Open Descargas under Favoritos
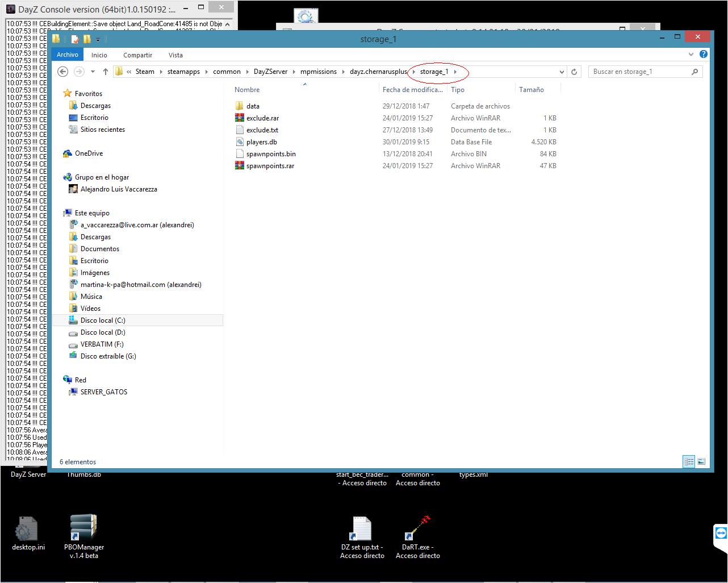The image size is (728, 583). click(95, 106)
